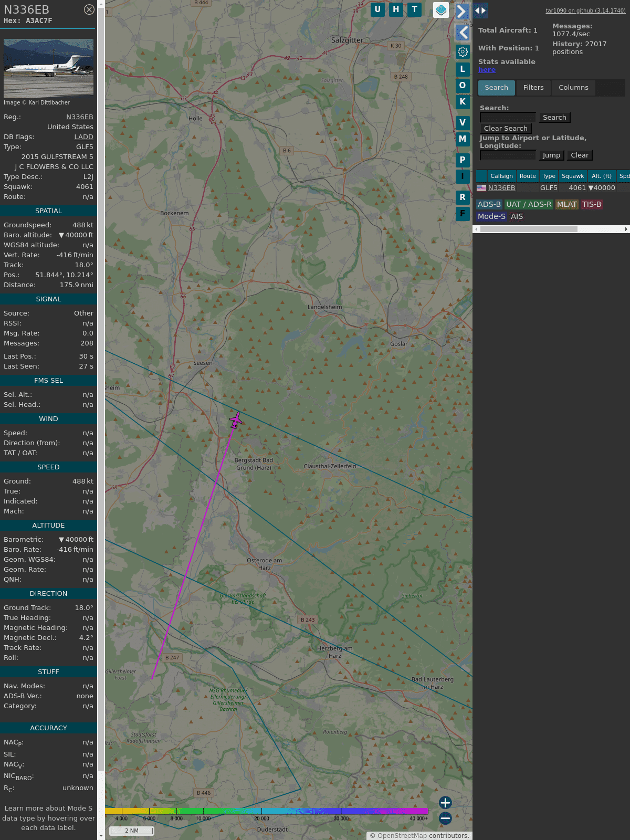
Task: Click the layers icon on map
Action: click(441, 10)
